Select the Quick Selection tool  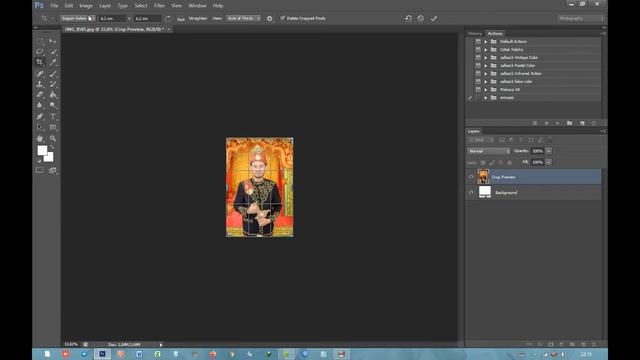point(53,52)
